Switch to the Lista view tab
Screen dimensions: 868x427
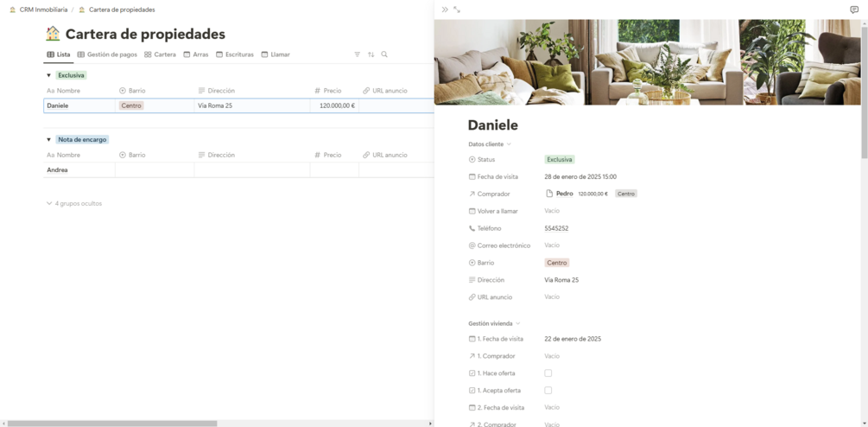pyautogui.click(x=59, y=54)
